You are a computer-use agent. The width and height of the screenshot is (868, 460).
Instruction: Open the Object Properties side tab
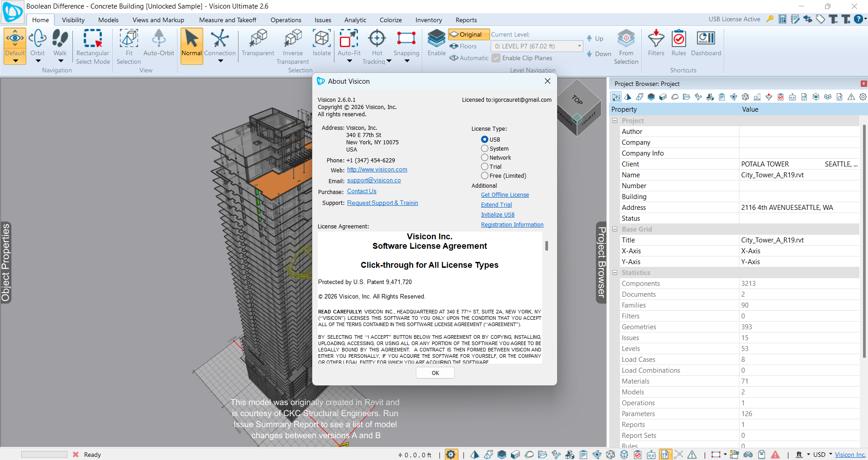point(6,262)
